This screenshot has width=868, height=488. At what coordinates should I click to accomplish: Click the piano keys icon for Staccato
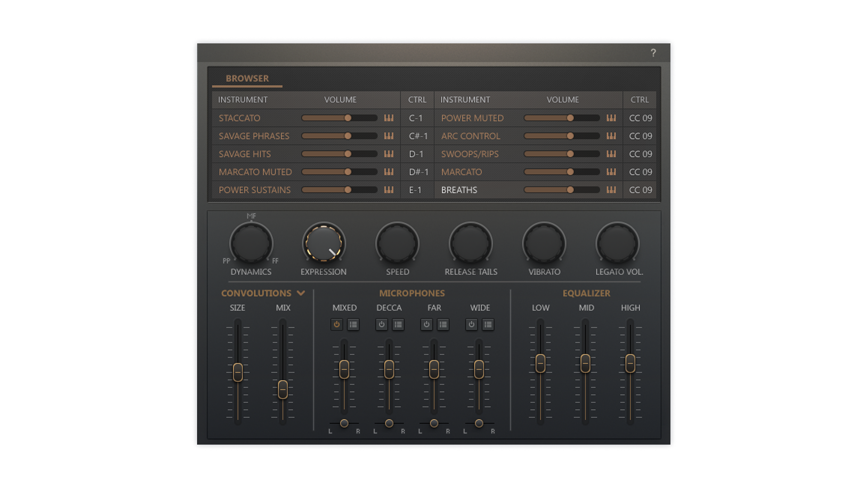(x=389, y=118)
